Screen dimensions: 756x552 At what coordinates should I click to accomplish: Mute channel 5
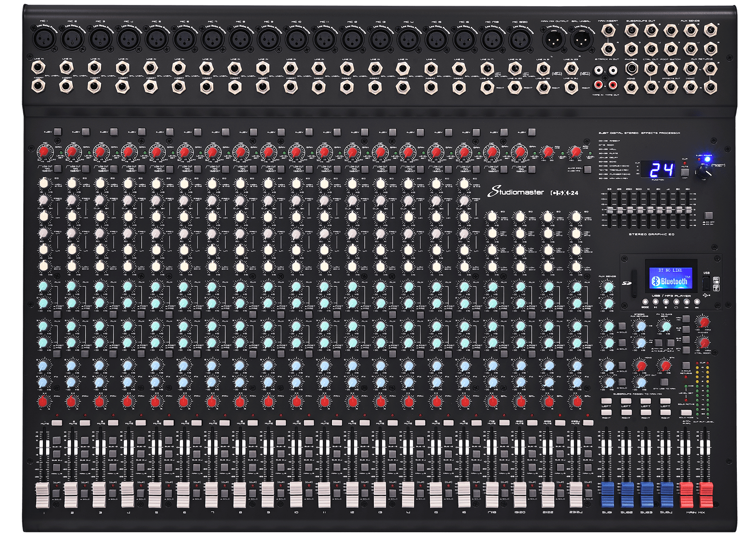tap(168, 423)
